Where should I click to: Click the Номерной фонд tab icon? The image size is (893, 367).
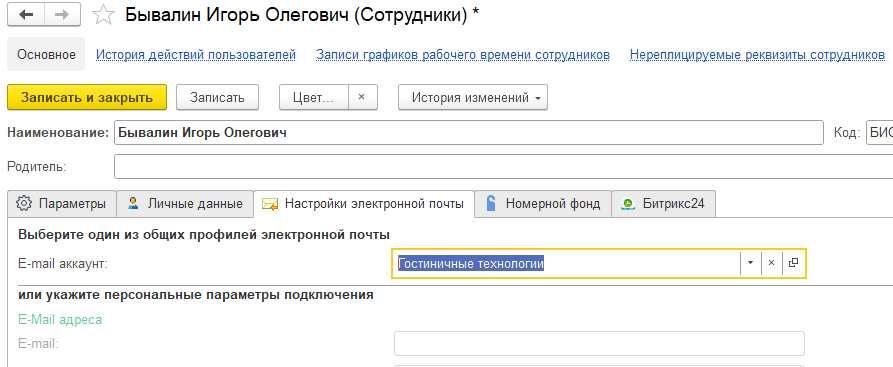[x=490, y=203]
